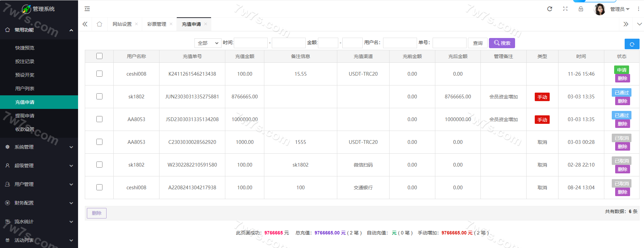Collapse the sidebar with the hamburger icon

[87, 9]
